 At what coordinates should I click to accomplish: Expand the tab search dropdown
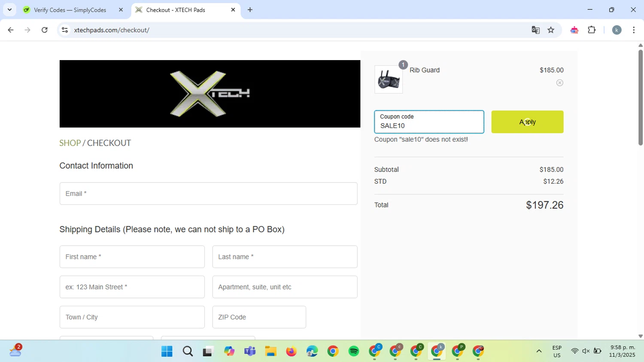[9, 10]
